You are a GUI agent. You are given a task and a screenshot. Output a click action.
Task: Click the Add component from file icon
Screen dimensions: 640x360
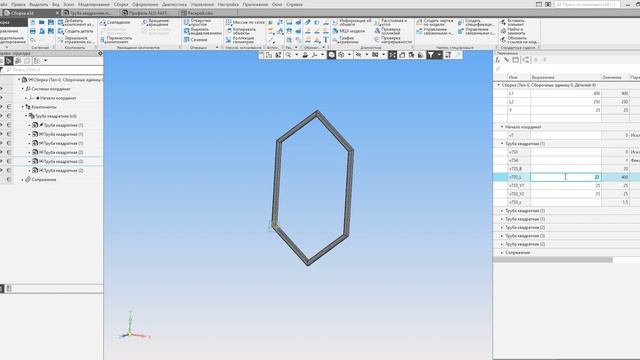click(x=60, y=22)
